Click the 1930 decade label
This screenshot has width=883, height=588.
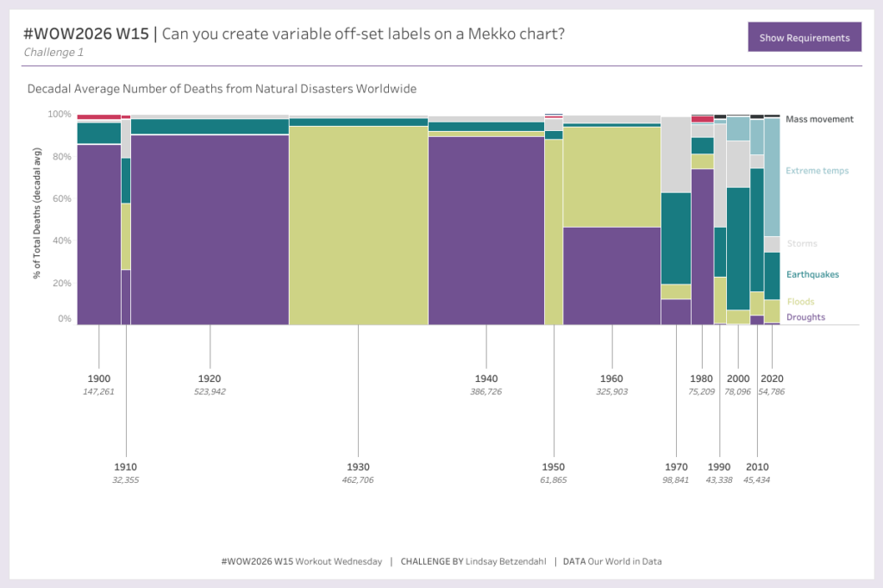(358, 466)
